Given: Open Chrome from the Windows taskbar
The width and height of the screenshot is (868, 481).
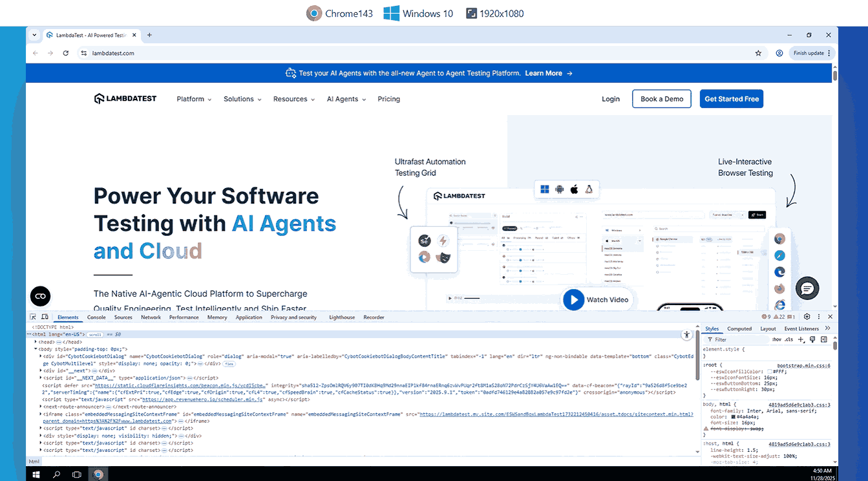Looking at the screenshot, I should [x=98, y=474].
